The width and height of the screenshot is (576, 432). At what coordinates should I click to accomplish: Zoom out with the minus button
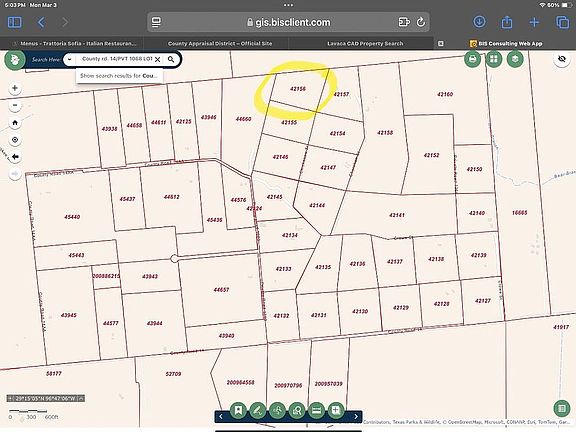[x=15, y=105]
